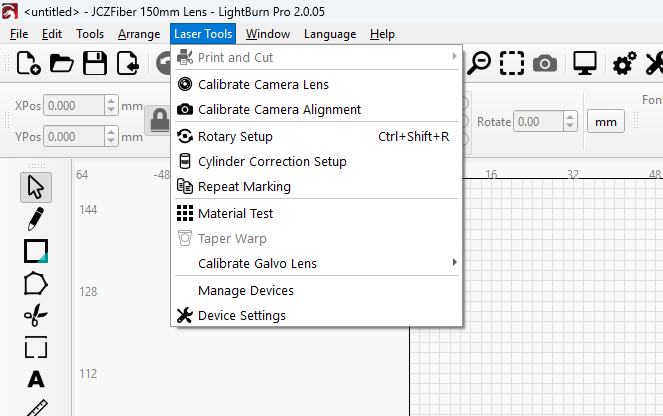Toggle the mm units button
Screen dimensions: 663x416
[x=605, y=121]
